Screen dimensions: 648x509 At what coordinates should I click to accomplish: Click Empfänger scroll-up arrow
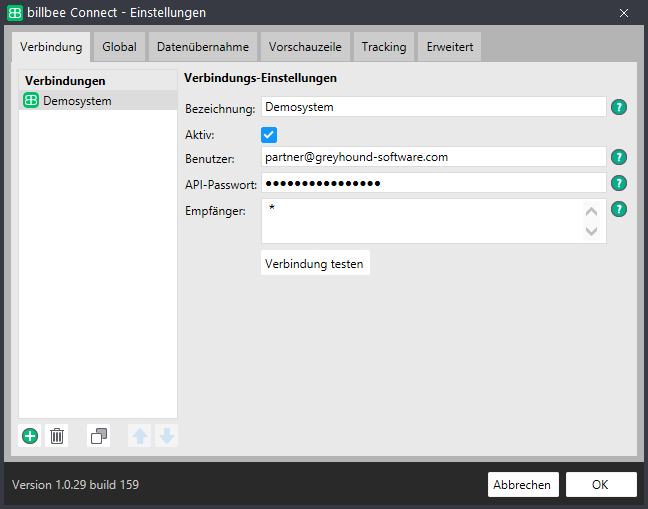pyautogui.click(x=591, y=212)
